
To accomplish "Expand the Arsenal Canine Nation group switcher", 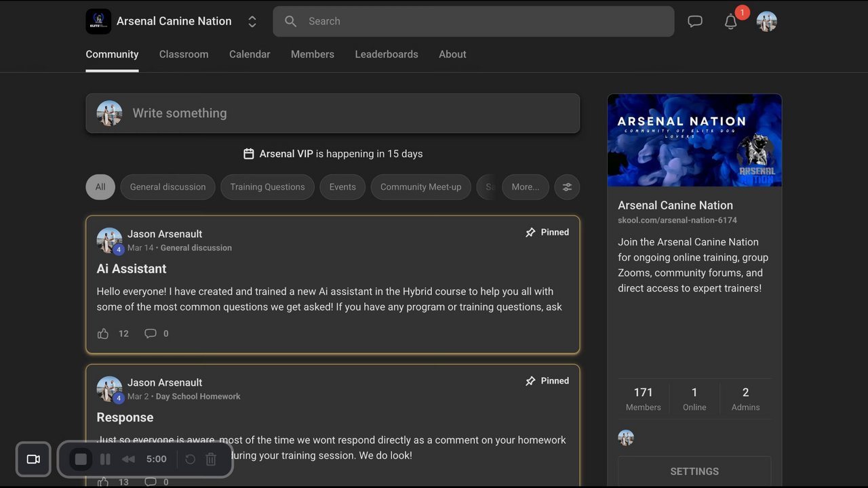I will click(x=252, y=22).
